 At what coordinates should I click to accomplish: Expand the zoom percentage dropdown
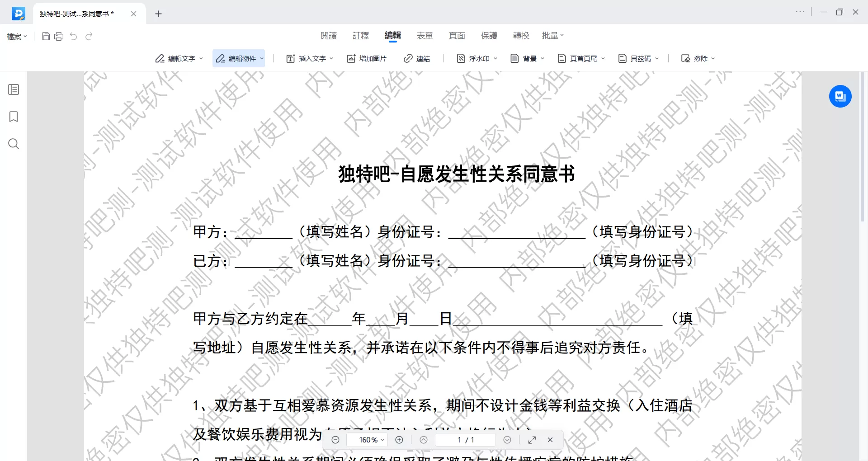click(382, 440)
